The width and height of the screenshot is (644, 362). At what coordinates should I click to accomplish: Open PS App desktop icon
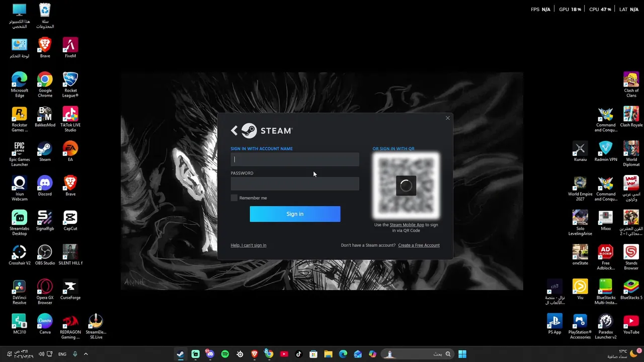pos(554,323)
